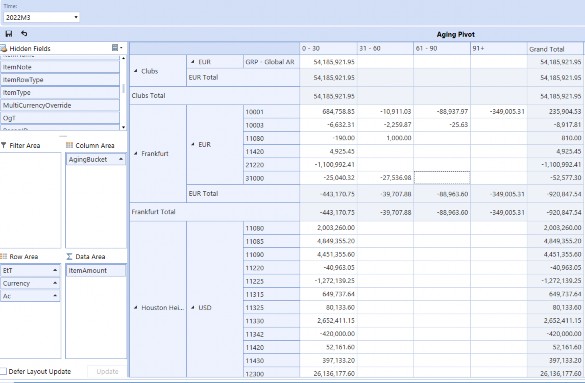Click the focused empty cell in row 31000
585x383 pixels.
pyautogui.click(x=442, y=178)
